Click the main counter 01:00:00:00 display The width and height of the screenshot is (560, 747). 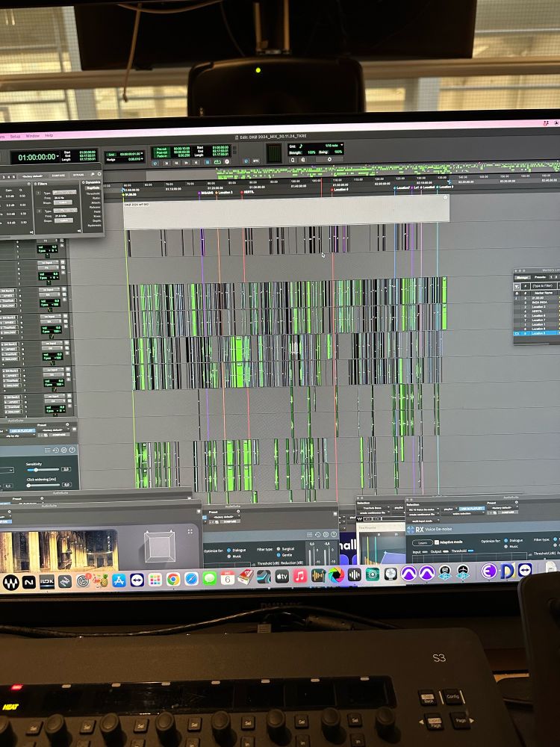pyautogui.click(x=37, y=157)
